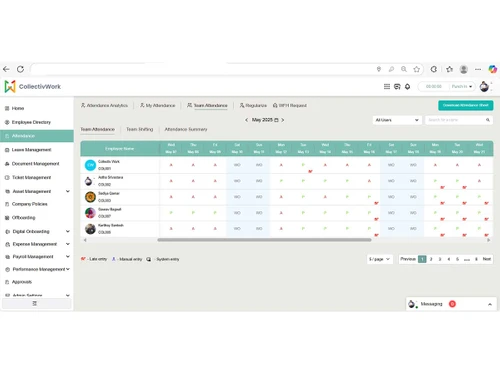Open the browser favorites list icon

click(449, 69)
